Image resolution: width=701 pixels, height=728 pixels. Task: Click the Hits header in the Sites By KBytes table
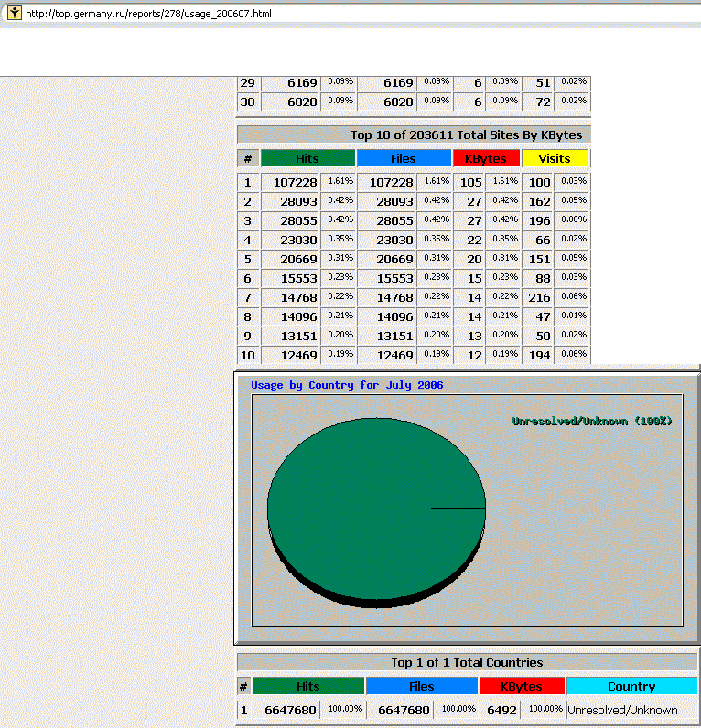tap(307, 158)
